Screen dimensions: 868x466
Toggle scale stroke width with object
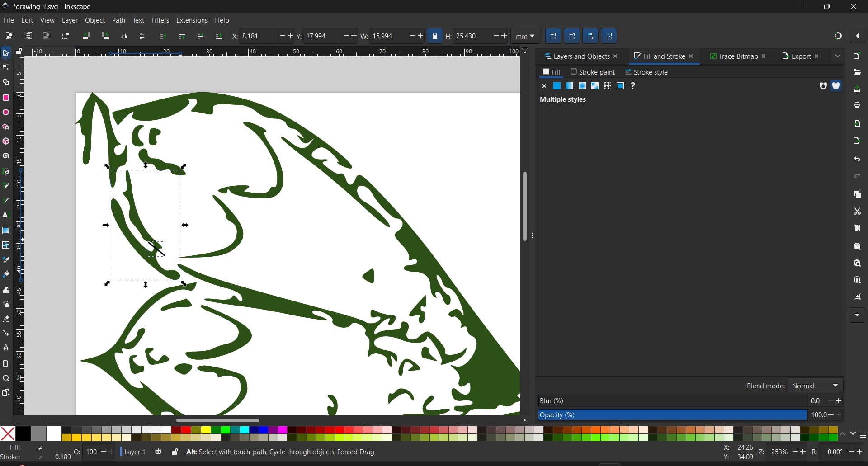[x=553, y=36]
